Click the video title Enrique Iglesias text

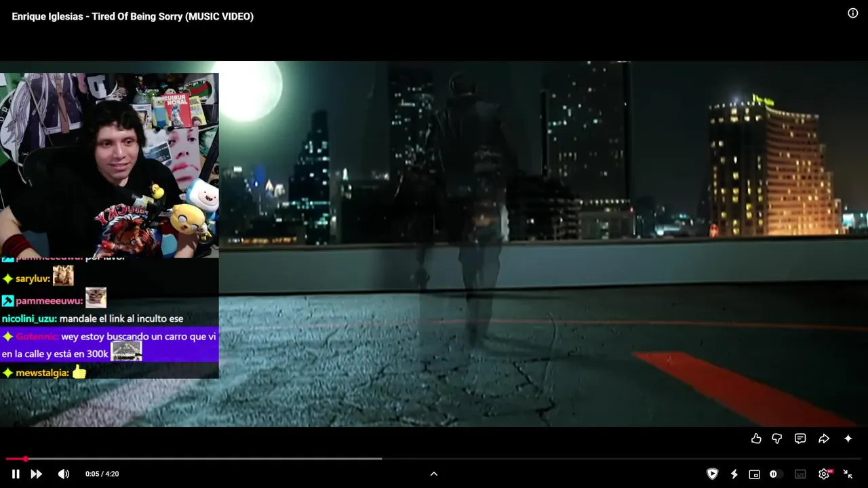click(133, 16)
